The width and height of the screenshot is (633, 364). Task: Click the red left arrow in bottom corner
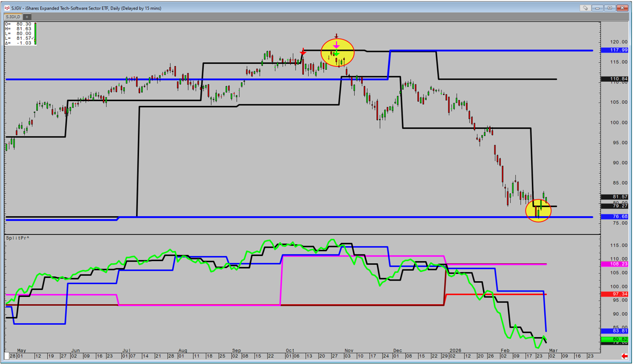[624, 357]
